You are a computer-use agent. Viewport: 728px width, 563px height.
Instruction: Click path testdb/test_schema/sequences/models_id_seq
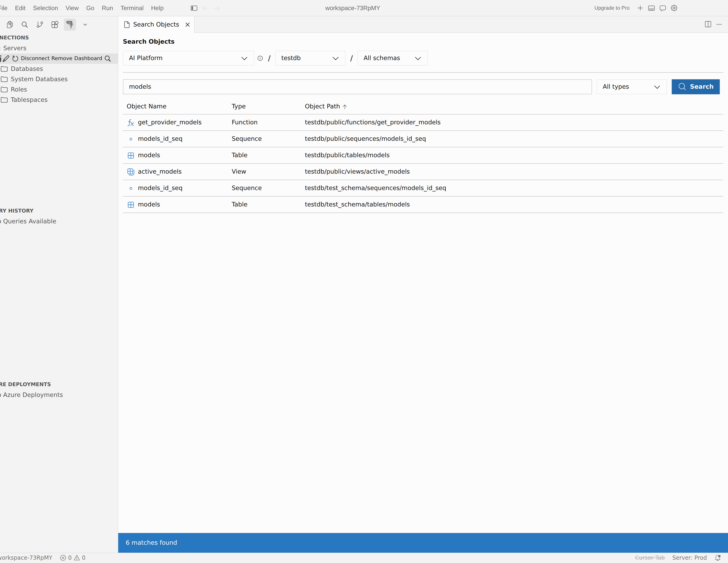pos(375,188)
